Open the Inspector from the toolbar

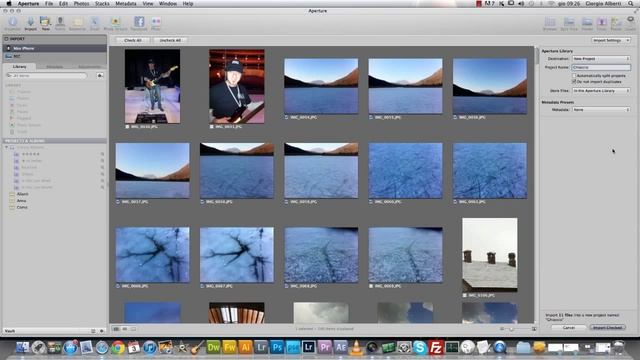12,23
